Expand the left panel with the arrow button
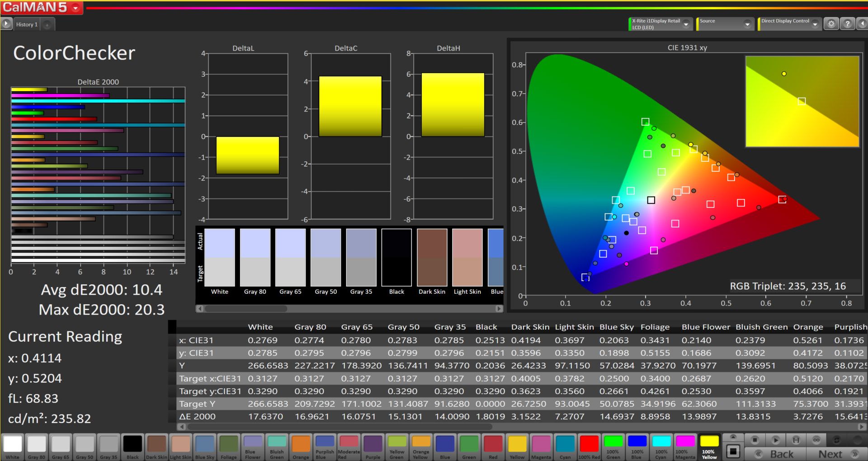The image size is (868, 461). 6,24
